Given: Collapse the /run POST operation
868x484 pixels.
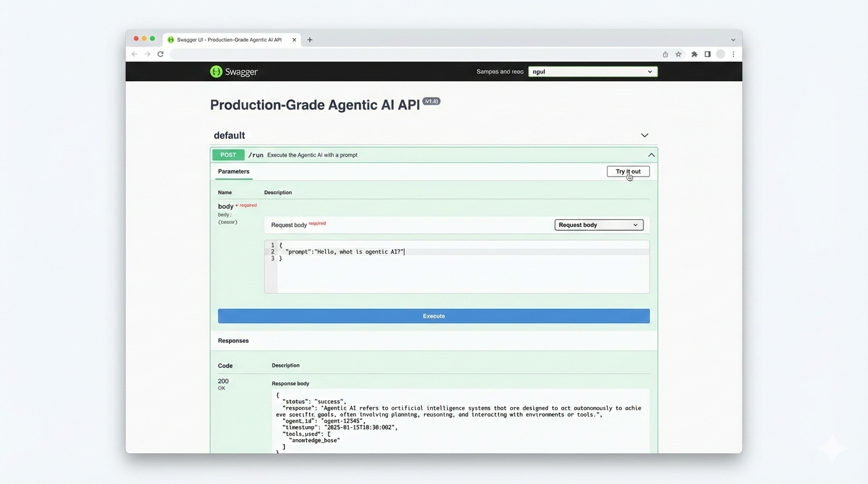Looking at the screenshot, I should tap(651, 154).
